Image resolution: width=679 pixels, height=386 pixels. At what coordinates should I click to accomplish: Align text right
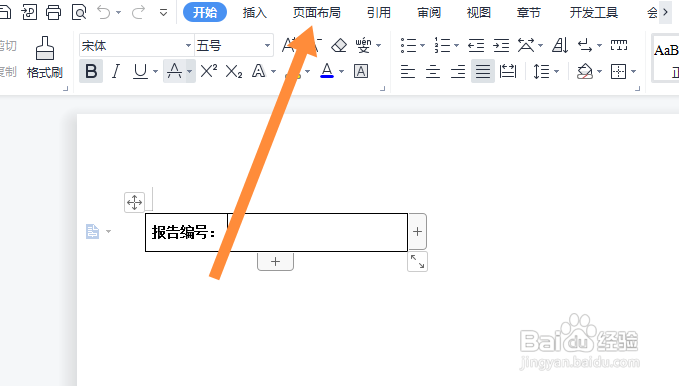tap(458, 71)
